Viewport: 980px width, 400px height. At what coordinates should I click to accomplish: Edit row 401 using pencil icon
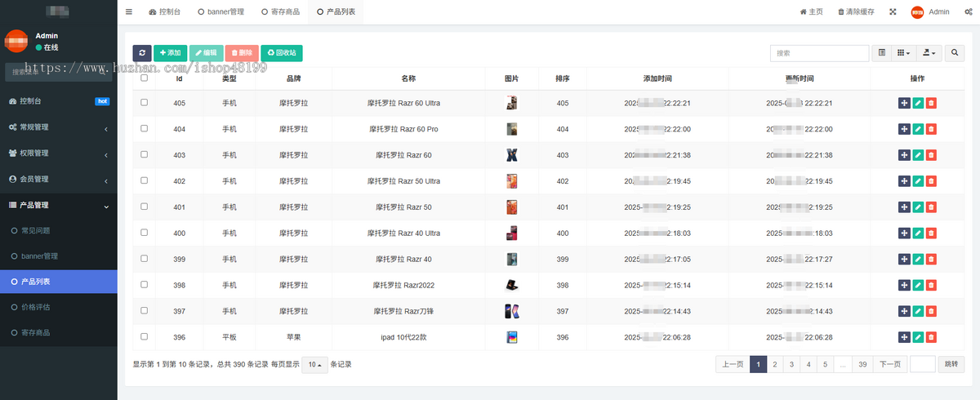(918, 207)
